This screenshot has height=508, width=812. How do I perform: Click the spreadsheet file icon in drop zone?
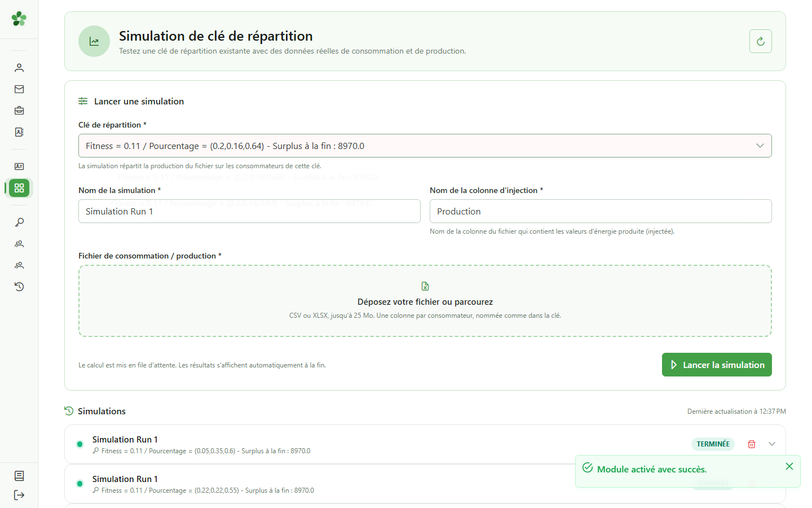[x=425, y=286]
